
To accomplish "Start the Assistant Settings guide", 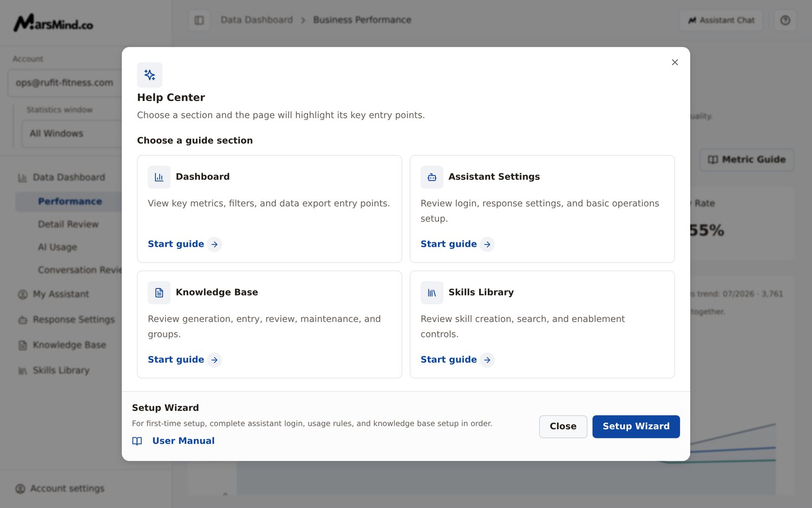I will (x=457, y=244).
